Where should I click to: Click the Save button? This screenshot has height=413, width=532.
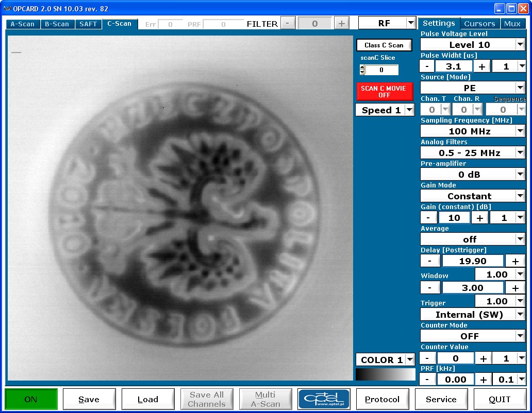click(89, 399)
